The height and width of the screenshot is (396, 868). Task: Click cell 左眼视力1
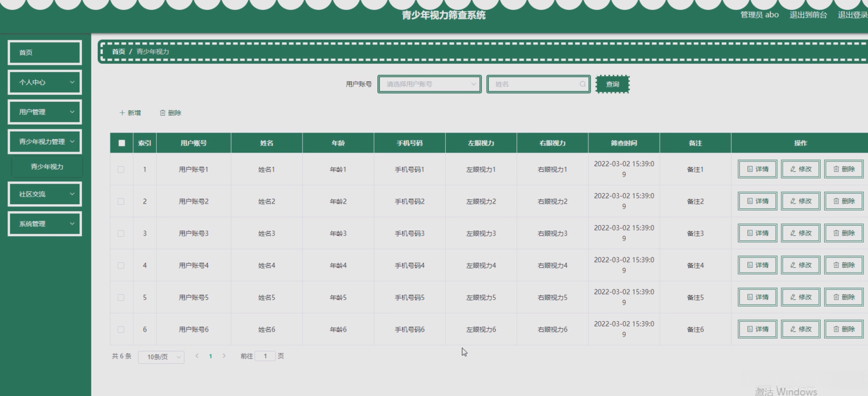coord(481,170)
